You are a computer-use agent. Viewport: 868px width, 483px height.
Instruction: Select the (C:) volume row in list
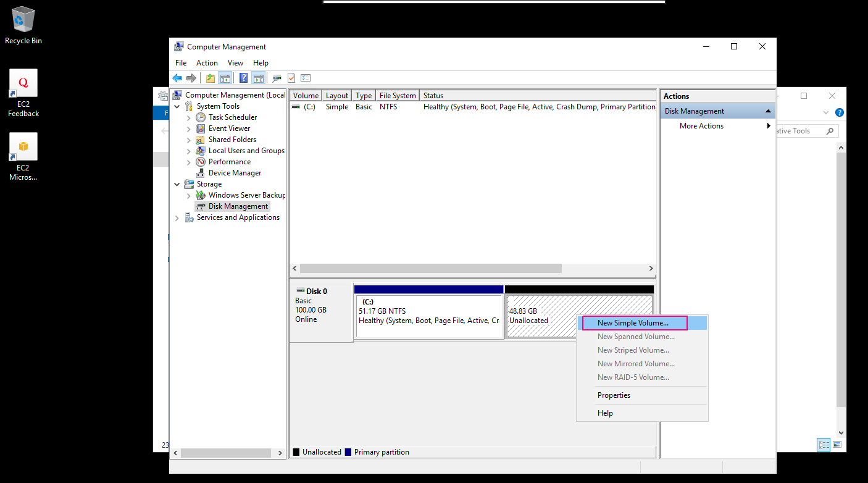(x=472, y=107)
